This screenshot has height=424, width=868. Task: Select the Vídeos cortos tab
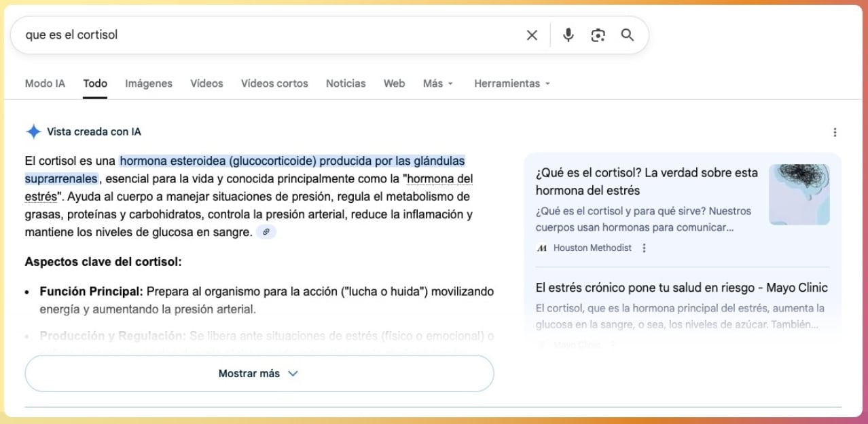pos(274,83)
